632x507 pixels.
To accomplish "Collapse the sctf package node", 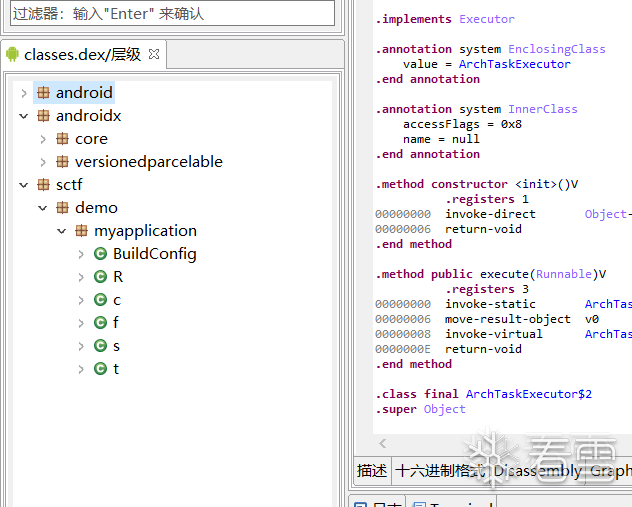I will click(x=24, y=185).
